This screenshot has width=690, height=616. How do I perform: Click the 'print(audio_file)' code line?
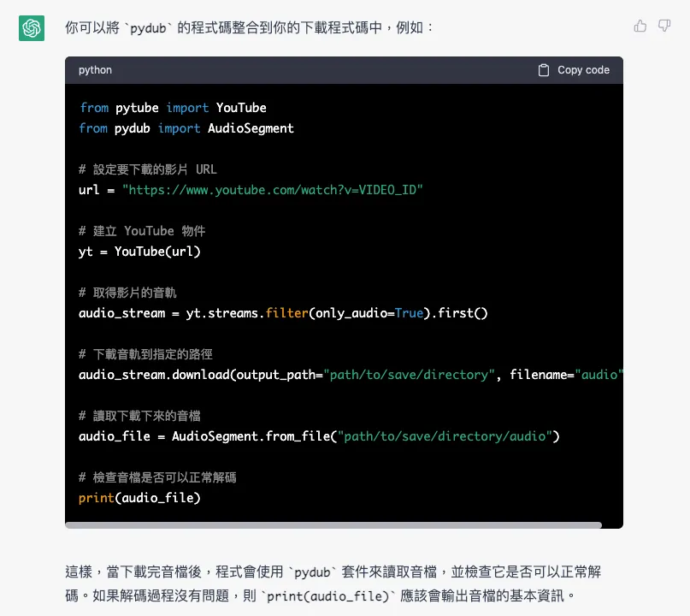click(139, 498)
